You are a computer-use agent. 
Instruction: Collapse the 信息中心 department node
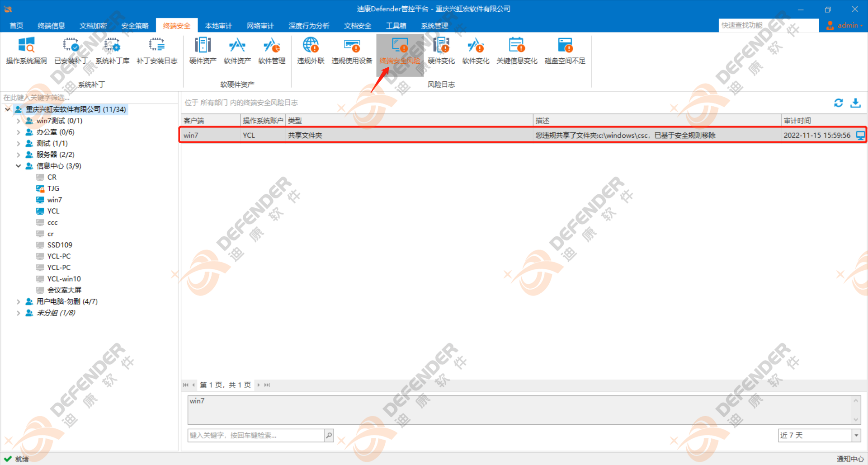coord(19,166)
